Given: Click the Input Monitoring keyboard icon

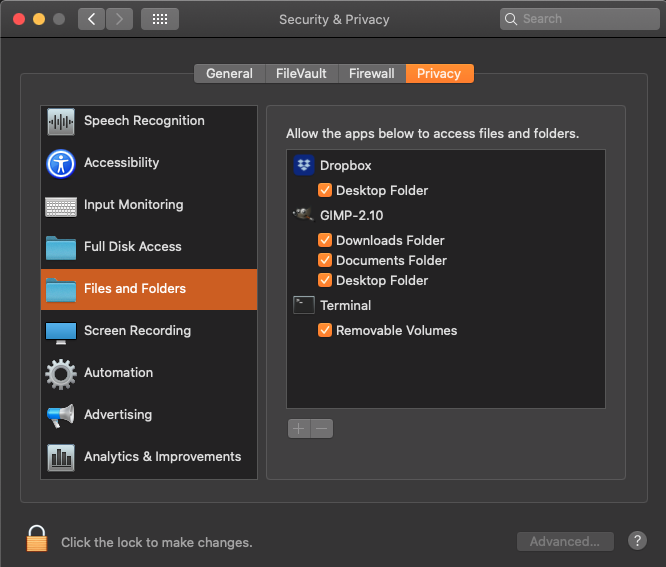Looking at the screenshot, I should pyautogui.click(x=61, y=205).
